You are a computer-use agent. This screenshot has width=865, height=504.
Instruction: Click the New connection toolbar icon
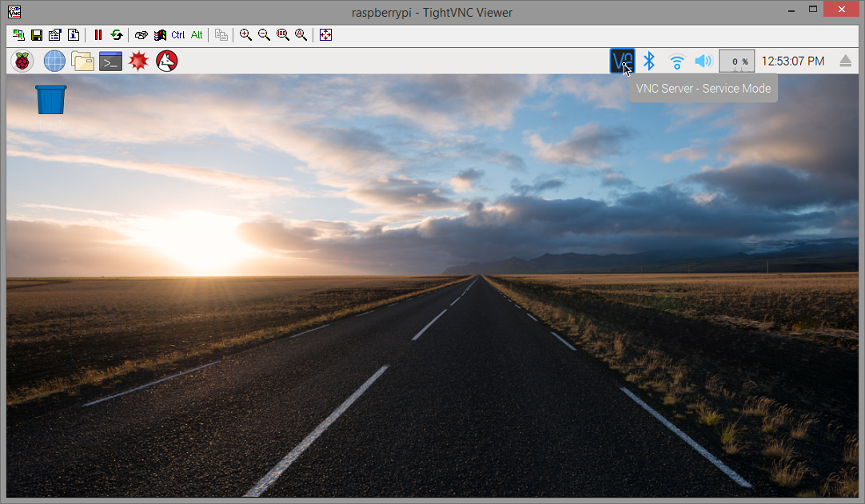coord(18,34)
